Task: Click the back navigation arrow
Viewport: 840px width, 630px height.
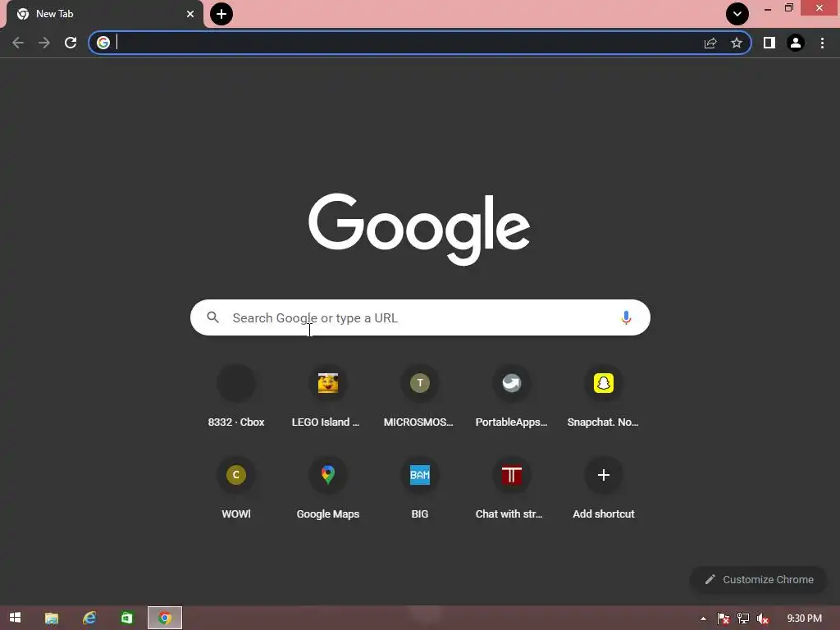Action: (x=18, y=43)
